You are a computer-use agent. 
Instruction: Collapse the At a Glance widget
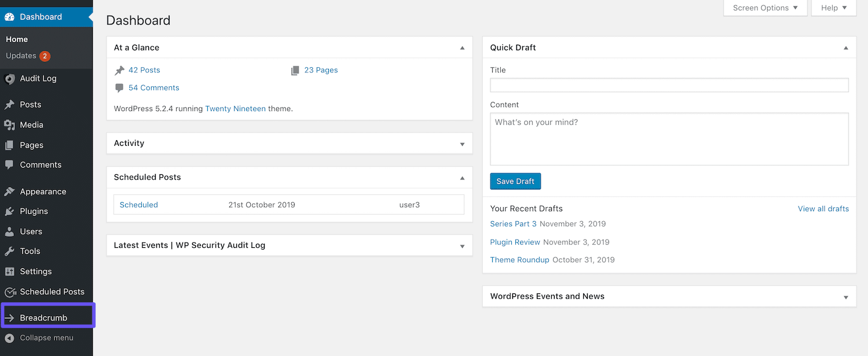point(462,47)
